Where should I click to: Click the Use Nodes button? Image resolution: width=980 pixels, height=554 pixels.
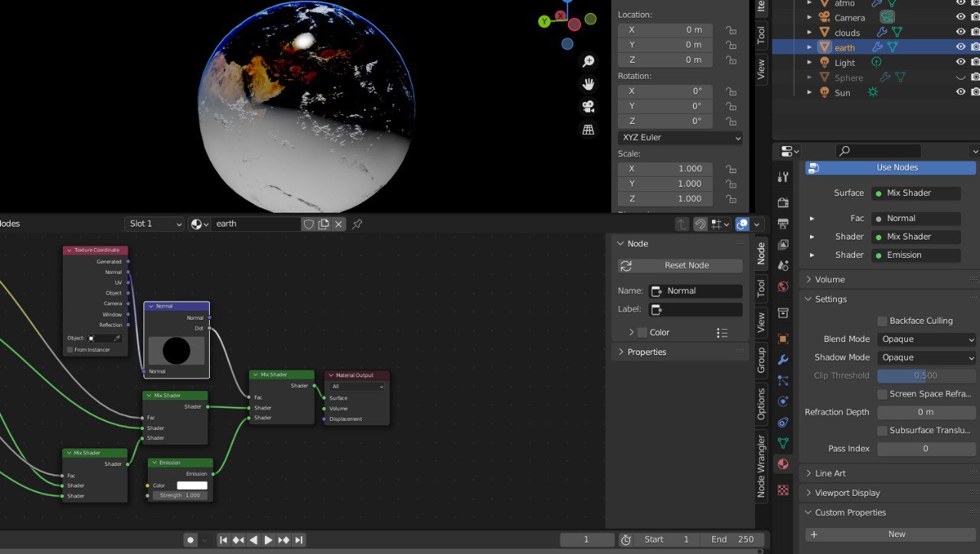[890, 168]
